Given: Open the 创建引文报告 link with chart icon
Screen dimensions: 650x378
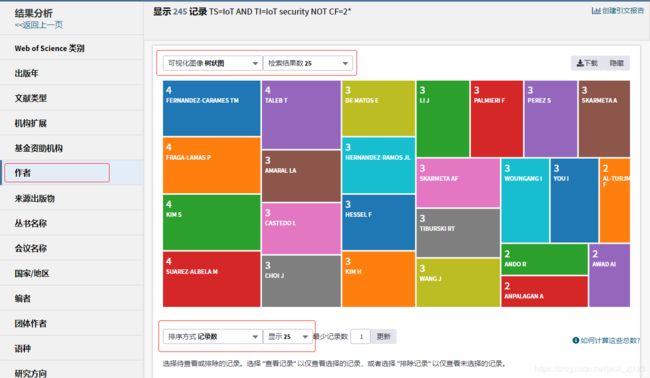Looking at the screenshot, I should coord(617,11).
